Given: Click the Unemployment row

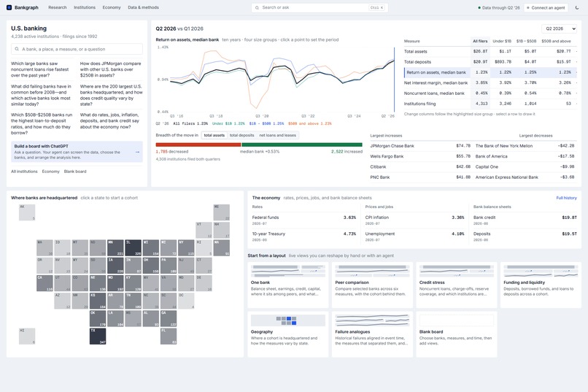Looking at the screenshot, I should point(415,237).
